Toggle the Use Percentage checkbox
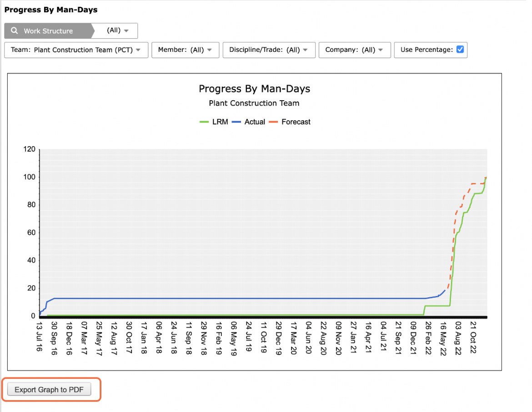Viewport: 532px width, 412px height. pyautogui.click(x=460, y=50)
